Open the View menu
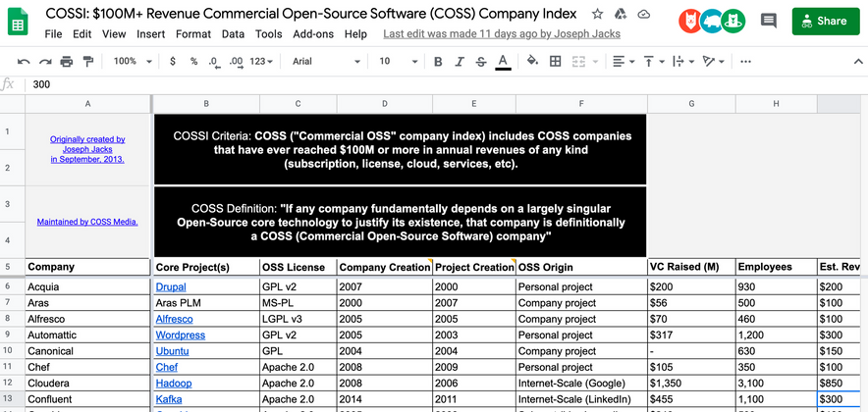The height and width of the screenshot is (412, 868). click(114, 34)
